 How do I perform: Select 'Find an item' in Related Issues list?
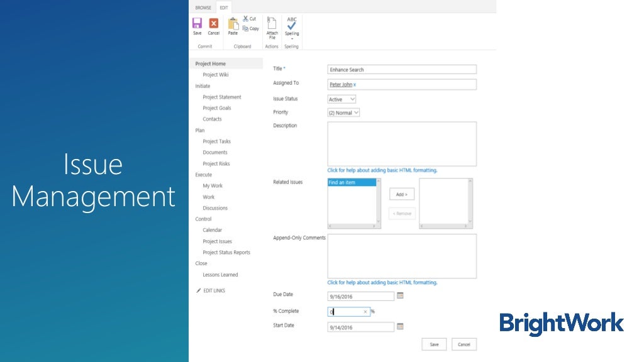click(x=352, y=182)
